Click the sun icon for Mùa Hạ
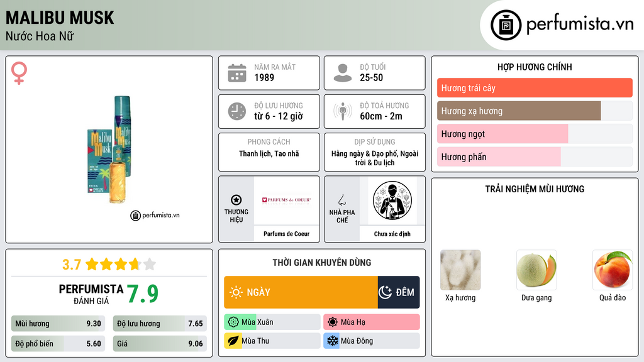The width and height of the screenshot is (644, 362). pos(333,322)
